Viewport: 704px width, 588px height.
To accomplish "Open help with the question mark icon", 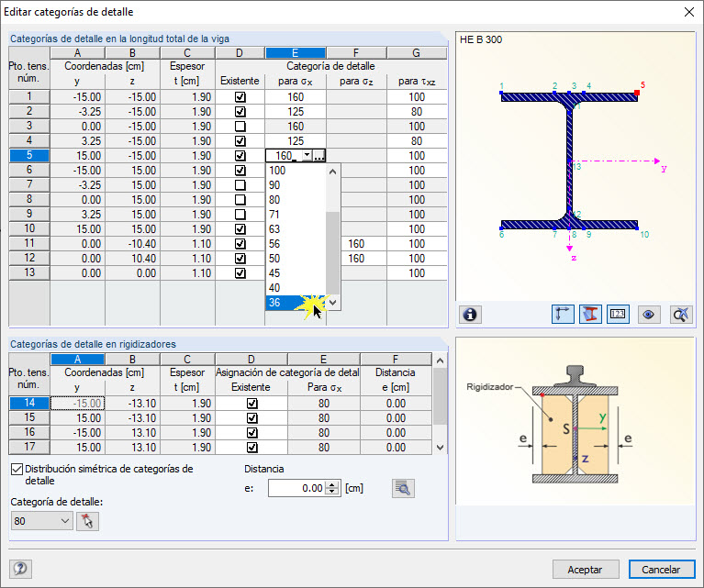I will 19,569.
